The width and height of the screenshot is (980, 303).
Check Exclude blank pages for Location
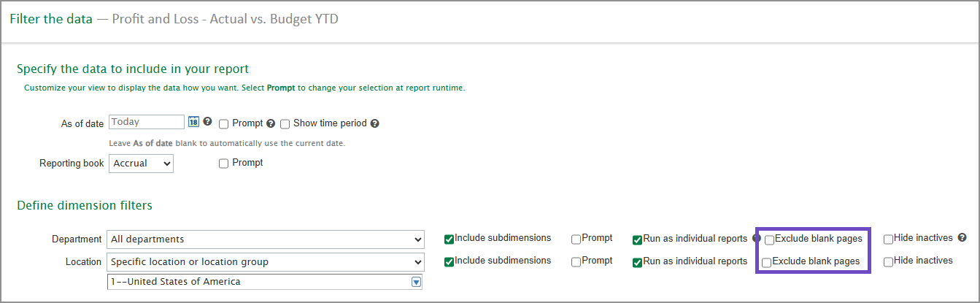point(767,262)
